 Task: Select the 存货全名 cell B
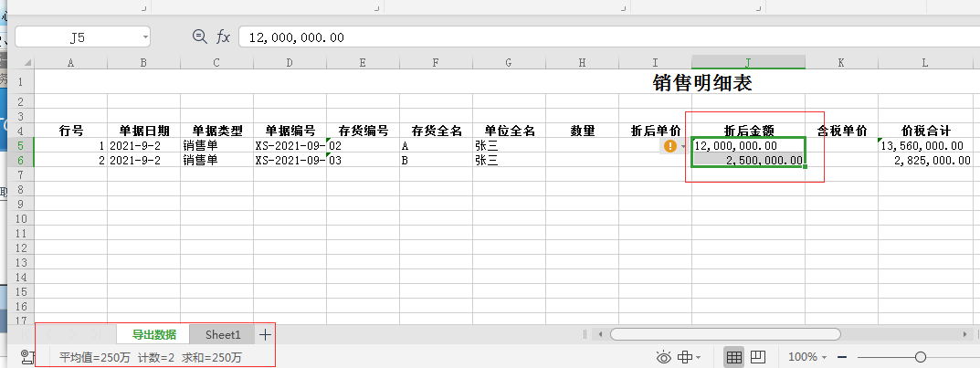[437, 161]
